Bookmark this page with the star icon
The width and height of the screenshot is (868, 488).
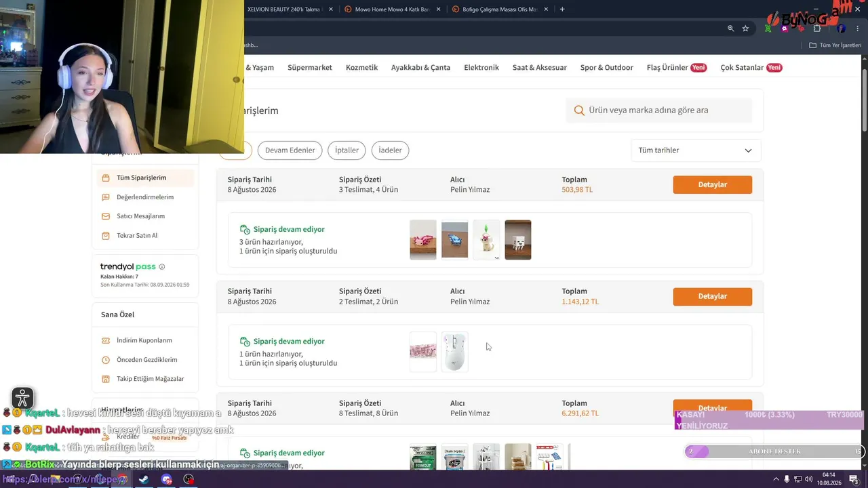(x=745, y=28)
